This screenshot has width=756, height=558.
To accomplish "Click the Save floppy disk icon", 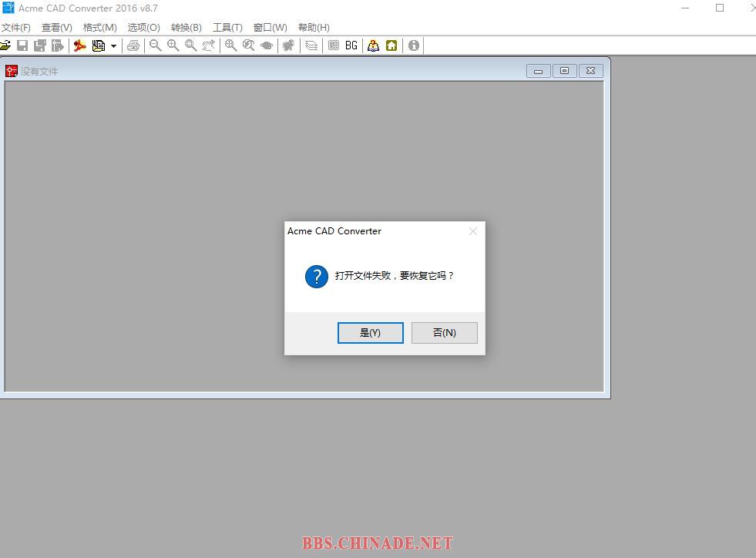I will pyautogui.click(x=22, y=45).
